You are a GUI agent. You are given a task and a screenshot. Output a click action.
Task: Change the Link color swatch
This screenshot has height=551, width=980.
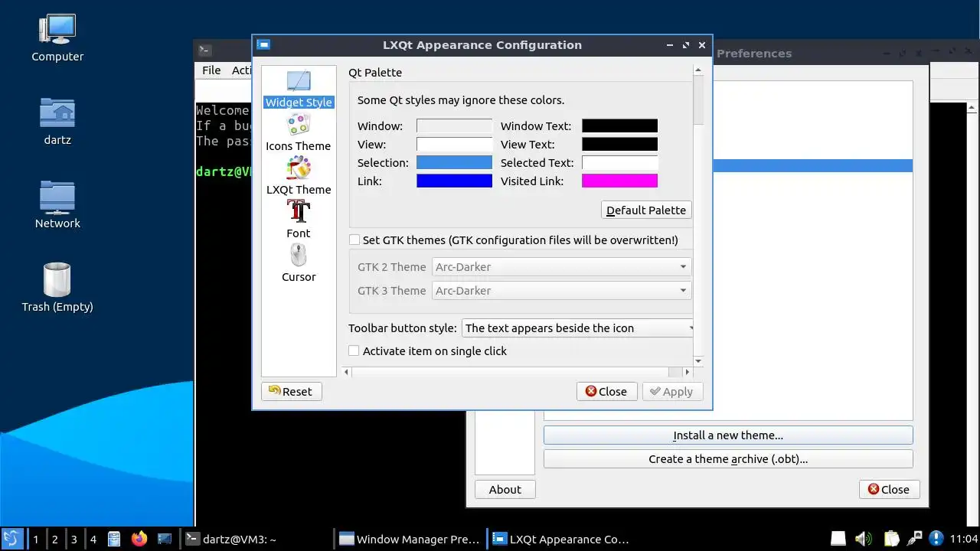coord(454,181)
